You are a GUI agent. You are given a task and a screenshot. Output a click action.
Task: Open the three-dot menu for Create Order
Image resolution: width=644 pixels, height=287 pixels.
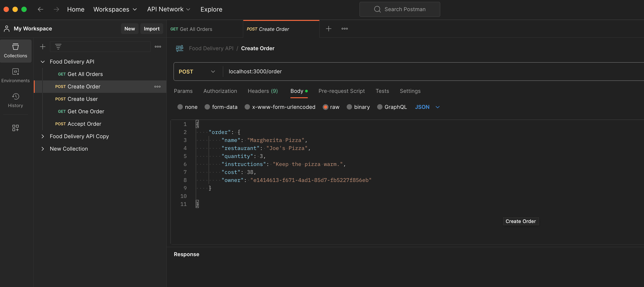pos(157,87)
